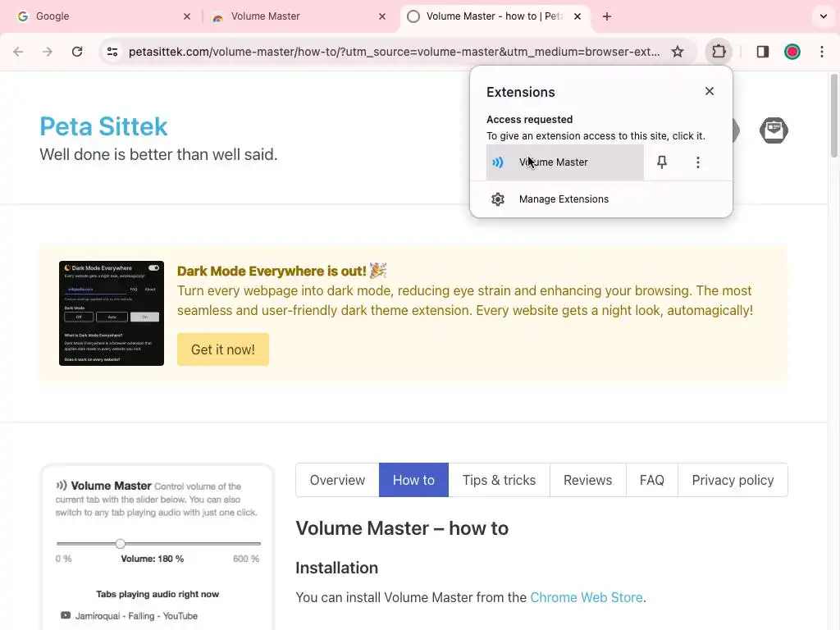Open more options for Volume Master extension

click(697, 162)
